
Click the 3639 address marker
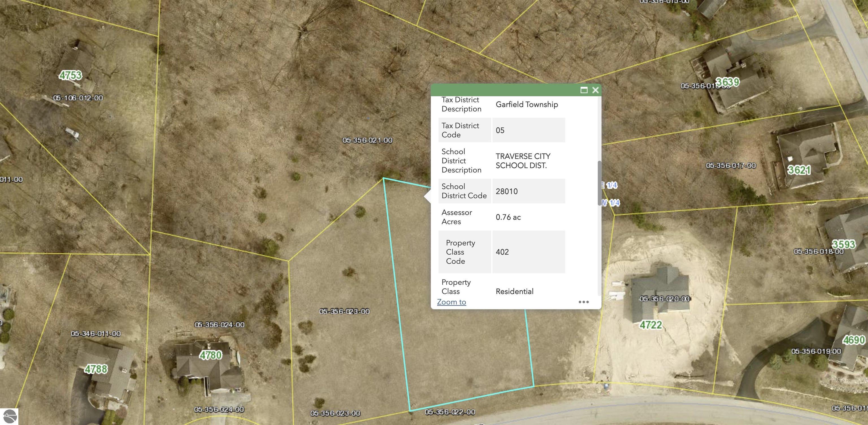(728, 82)
